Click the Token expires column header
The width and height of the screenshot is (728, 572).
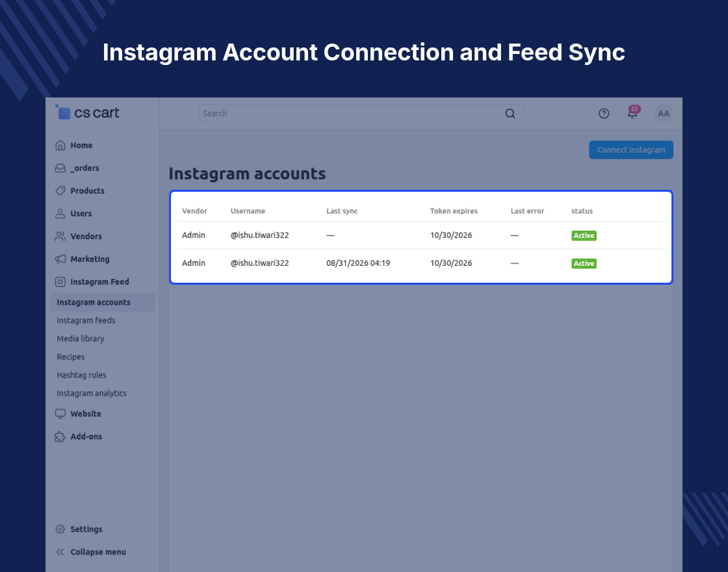(x=454, y=211)
